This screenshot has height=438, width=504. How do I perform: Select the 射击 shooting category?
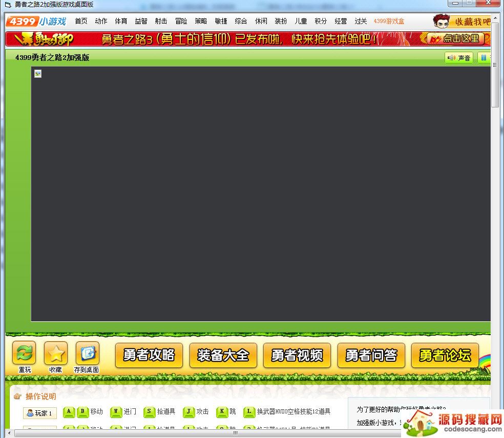[161, 21]
